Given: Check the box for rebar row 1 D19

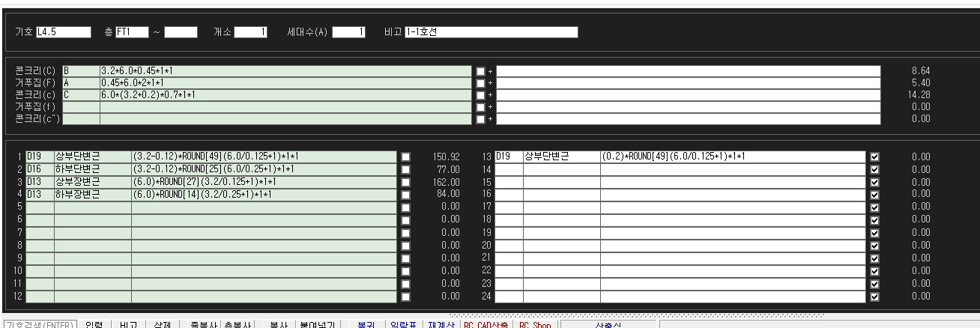Looking at the screenshot, I should pyautogui.click(x=405, y=157).
